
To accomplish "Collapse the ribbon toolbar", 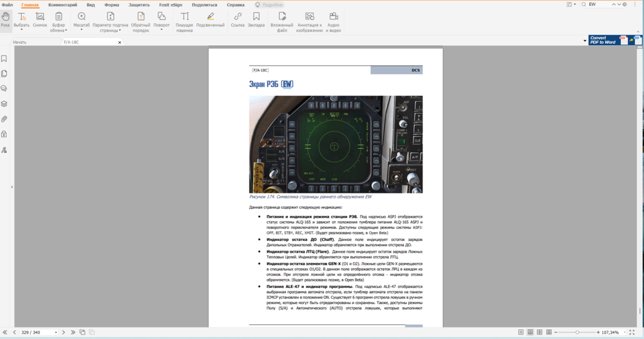I will pos(638,31).
